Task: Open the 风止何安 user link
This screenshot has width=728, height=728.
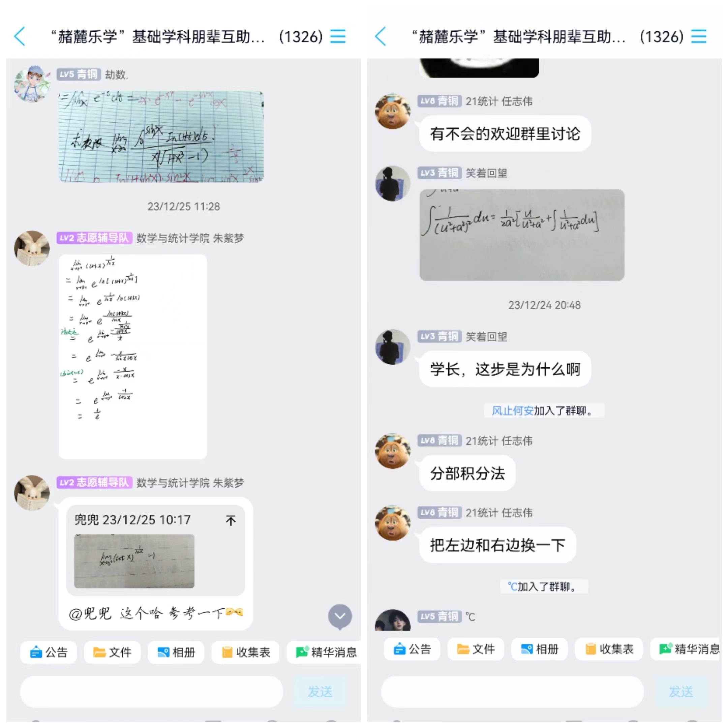Action: pos(512,411)
